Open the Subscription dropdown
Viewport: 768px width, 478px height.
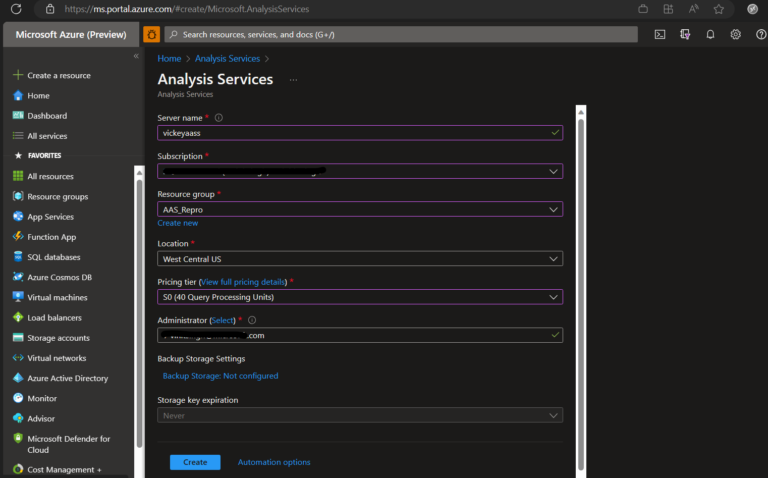[x=360, y=171]
